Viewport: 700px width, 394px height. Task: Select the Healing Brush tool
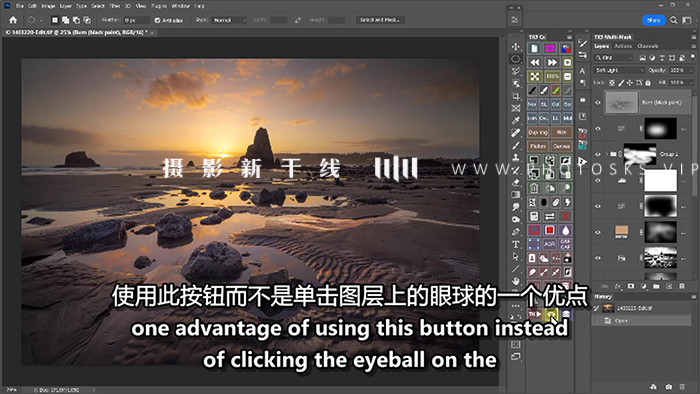516,133
